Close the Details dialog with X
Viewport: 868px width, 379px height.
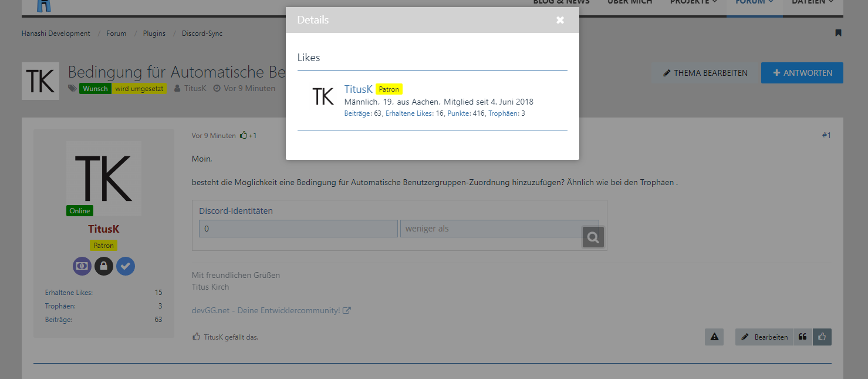click(x=560, y=20)
